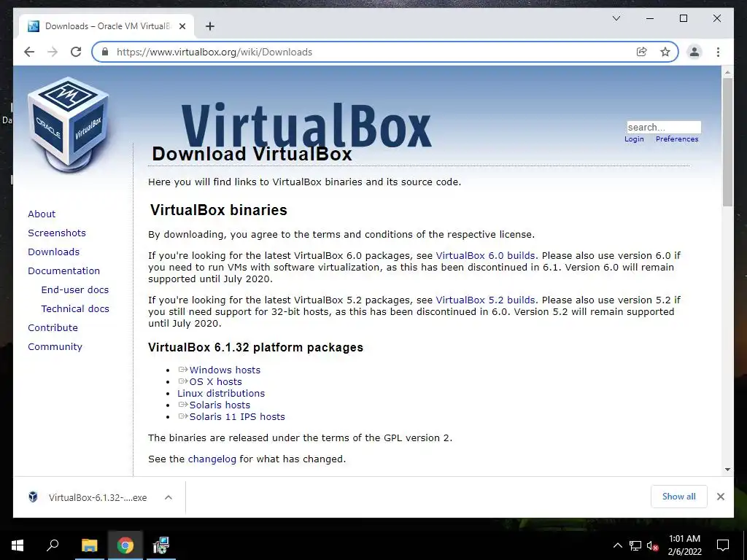Open the installer app in taskbar
The image size is (747, 560).
point(161,545)
